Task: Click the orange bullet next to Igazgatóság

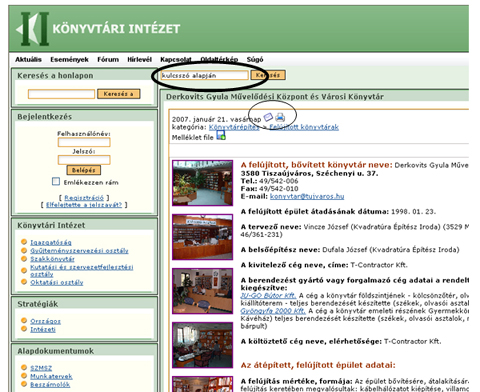Action: pyautogui.click(x=24, y=242)
